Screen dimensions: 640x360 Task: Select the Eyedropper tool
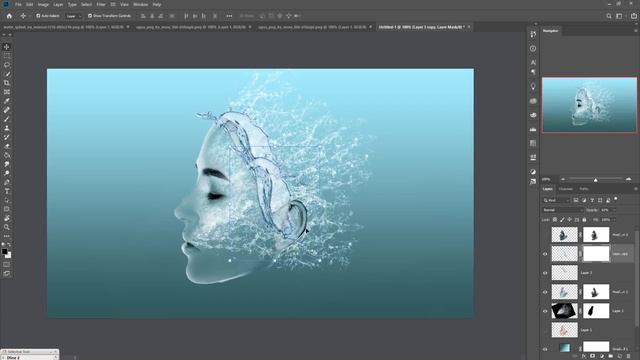[x=7, y=101]
